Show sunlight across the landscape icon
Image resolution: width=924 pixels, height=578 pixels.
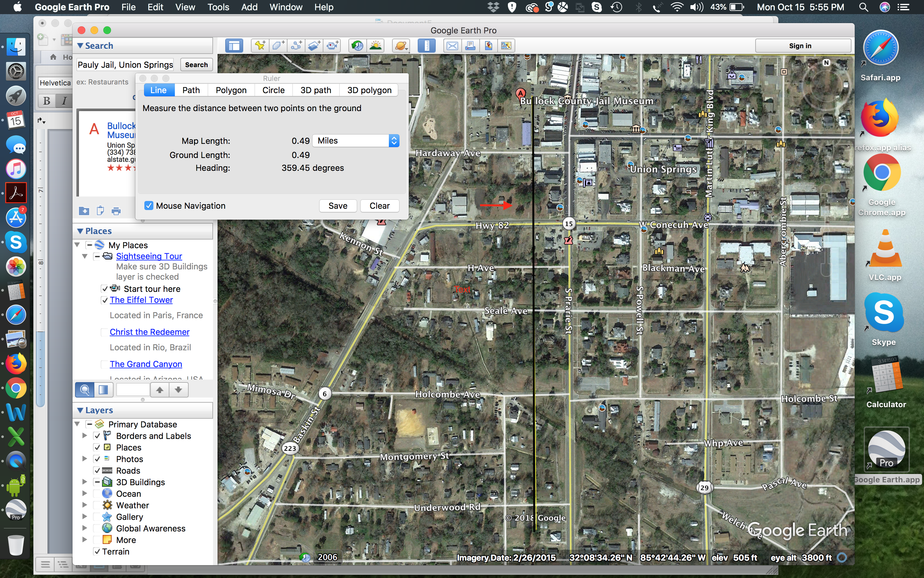(376, 46)
